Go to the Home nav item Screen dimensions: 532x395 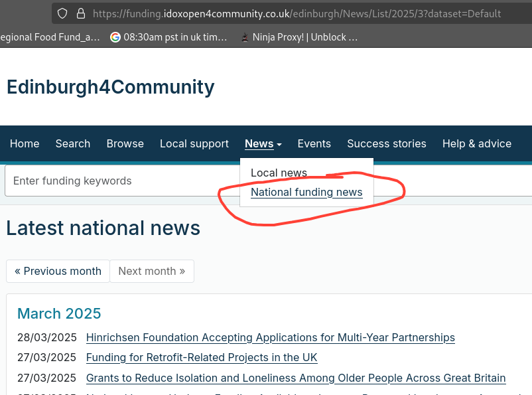point(25,143)
